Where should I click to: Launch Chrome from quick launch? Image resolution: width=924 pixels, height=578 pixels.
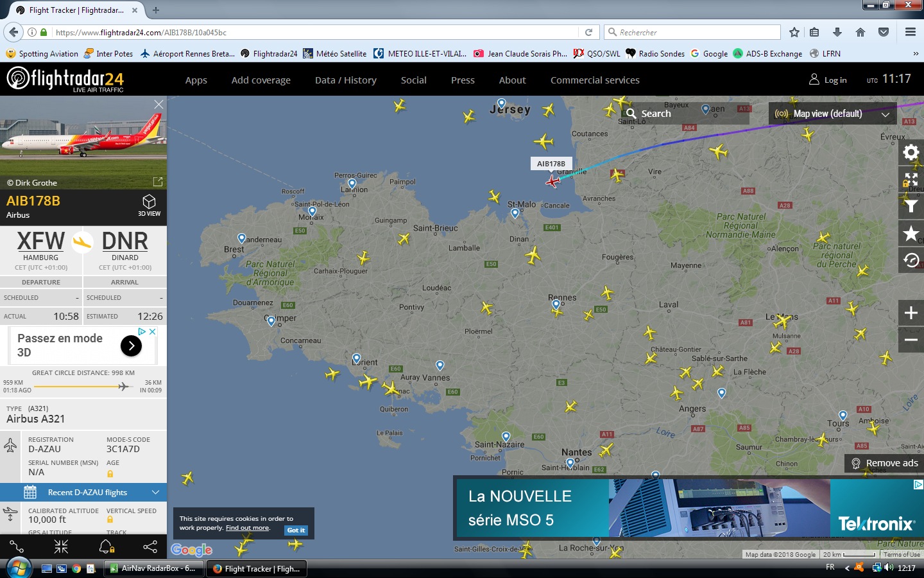(x=76, y=568)
